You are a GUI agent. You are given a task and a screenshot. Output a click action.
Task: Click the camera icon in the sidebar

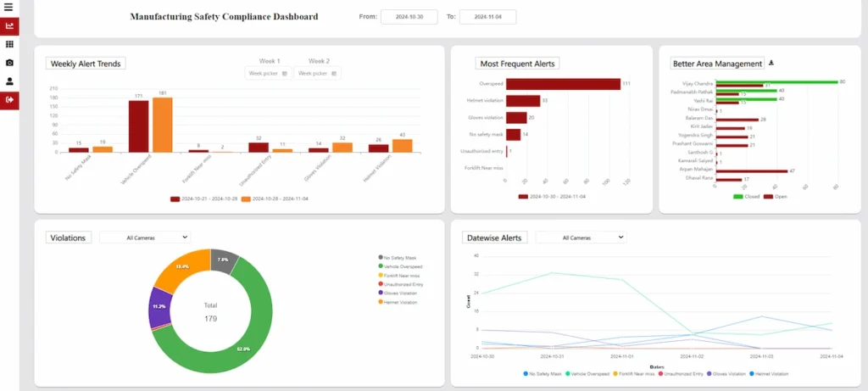coord(9,63)
